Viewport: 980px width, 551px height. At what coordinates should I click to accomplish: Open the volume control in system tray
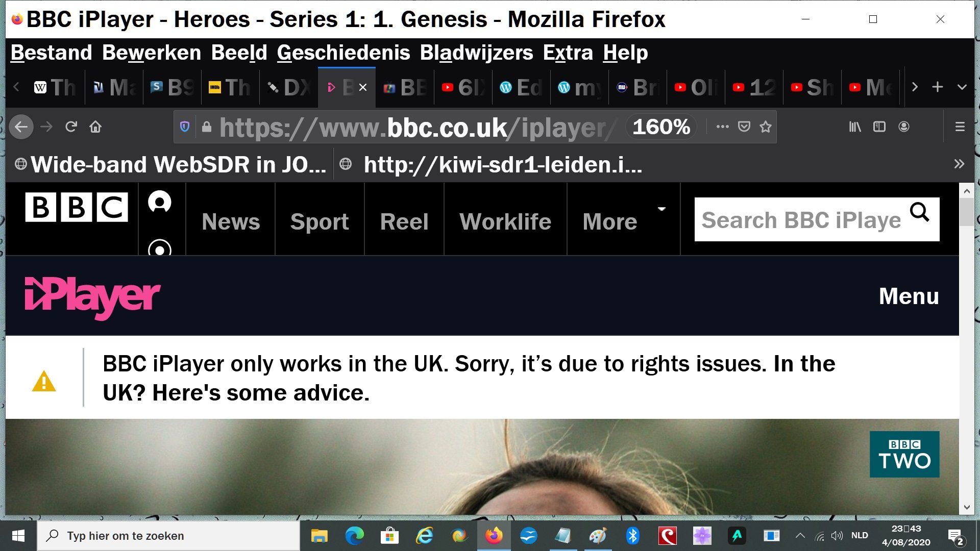coord(837,536)
